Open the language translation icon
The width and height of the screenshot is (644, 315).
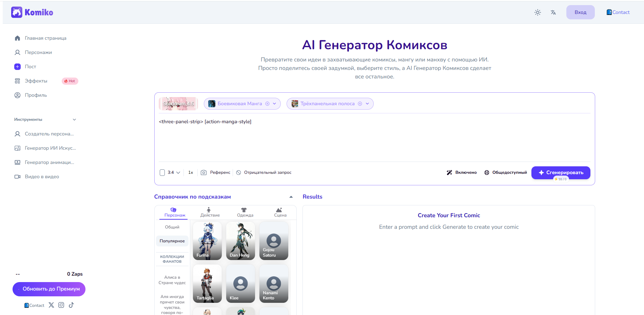(x=553, y=12)
